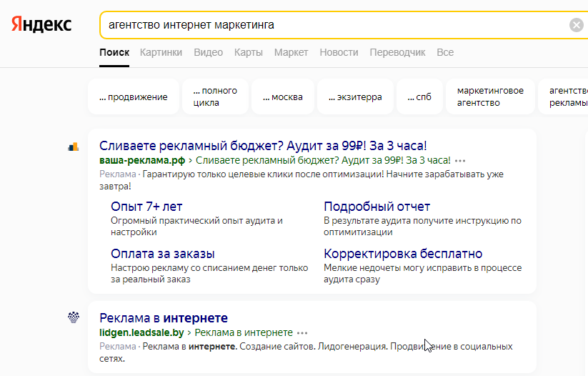Open the 'Опыт 7+ лет' sitelink
The height and width of the screenshot is (376, 588).
point(146,207)
